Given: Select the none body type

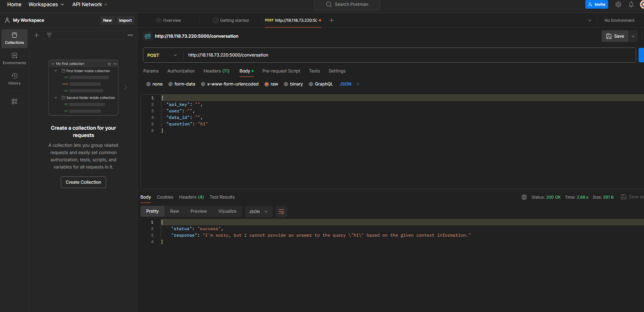Looking at the screenshot, I should click(x=155, y=84).
